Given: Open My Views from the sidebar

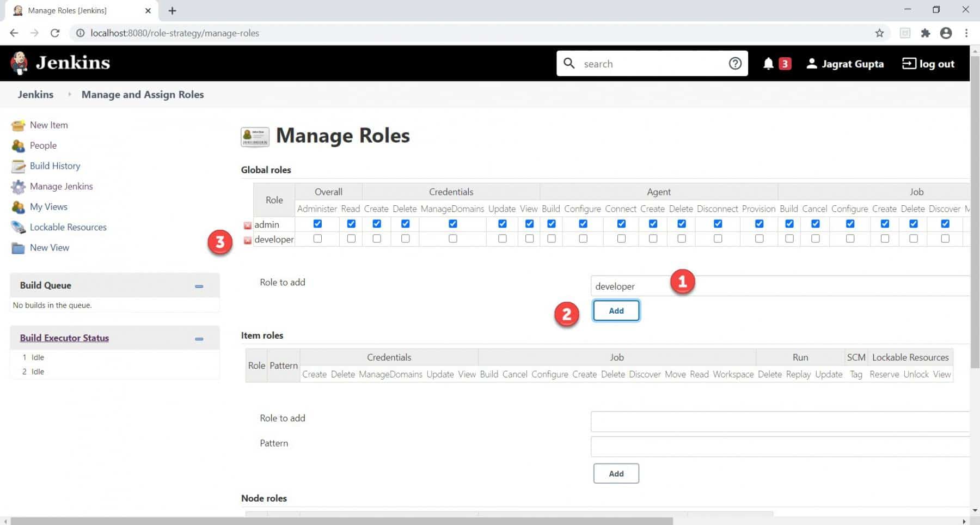Looking at the screenshot, I should point(48,207).
